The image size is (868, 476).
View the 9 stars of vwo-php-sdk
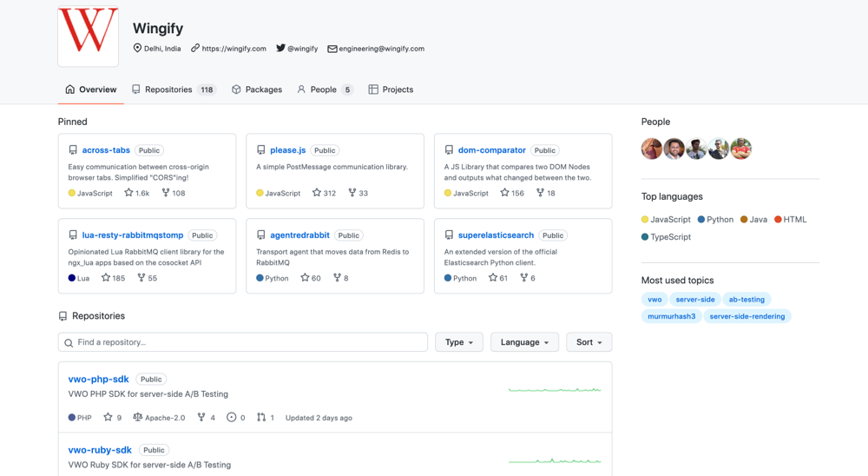pyautogui.click(x=112, y=417)
